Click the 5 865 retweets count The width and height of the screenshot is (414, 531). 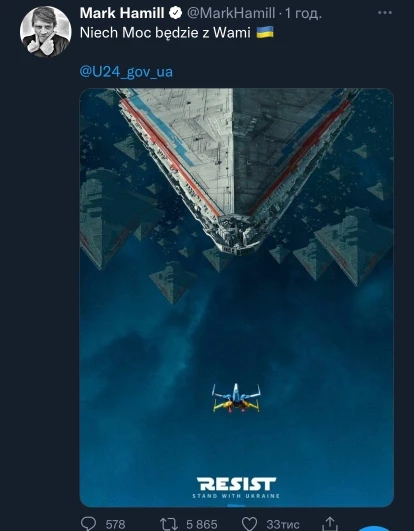[x=202, y=525]
